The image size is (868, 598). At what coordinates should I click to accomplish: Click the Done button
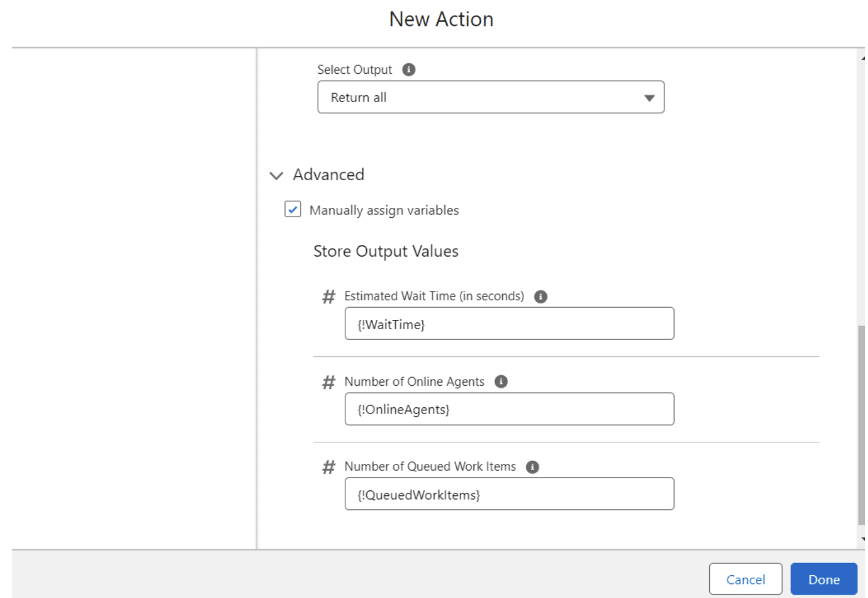[x=826, y=579]
